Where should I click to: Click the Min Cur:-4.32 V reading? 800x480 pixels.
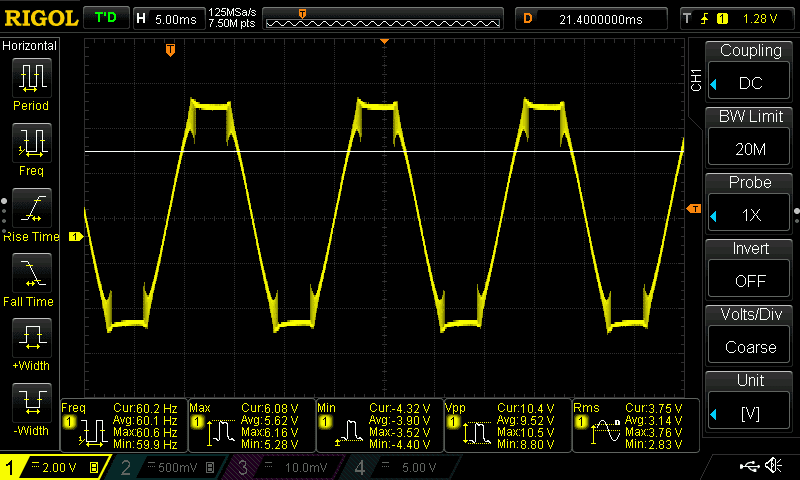pyautogui.click(x=399, y=409)
